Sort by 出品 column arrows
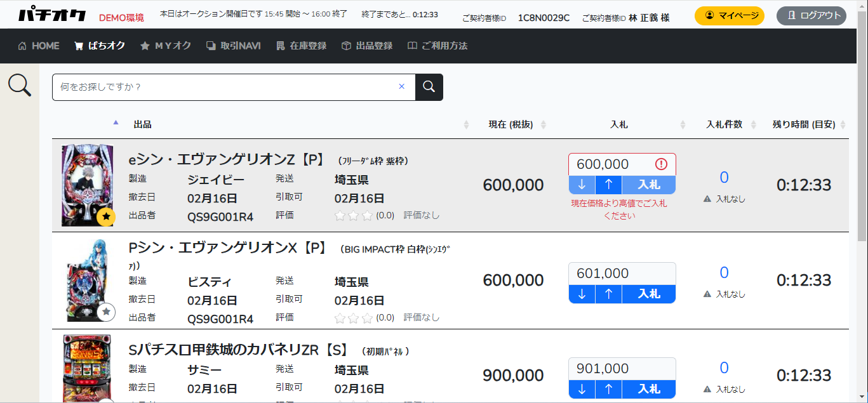 click(x=467, y=125)
